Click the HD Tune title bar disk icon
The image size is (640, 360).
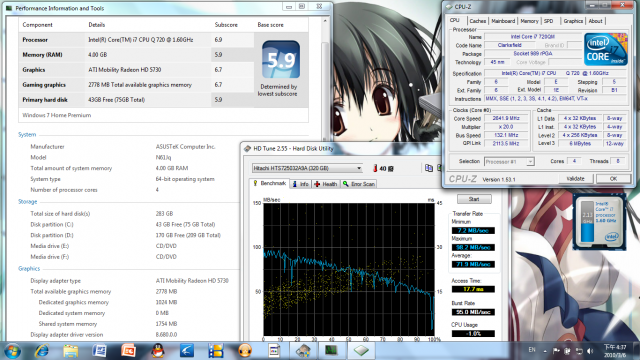(x=247, y=149)
